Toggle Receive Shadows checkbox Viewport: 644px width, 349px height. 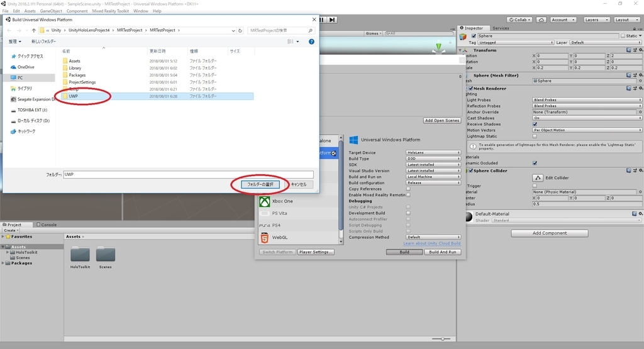click(x=535, y=124)
